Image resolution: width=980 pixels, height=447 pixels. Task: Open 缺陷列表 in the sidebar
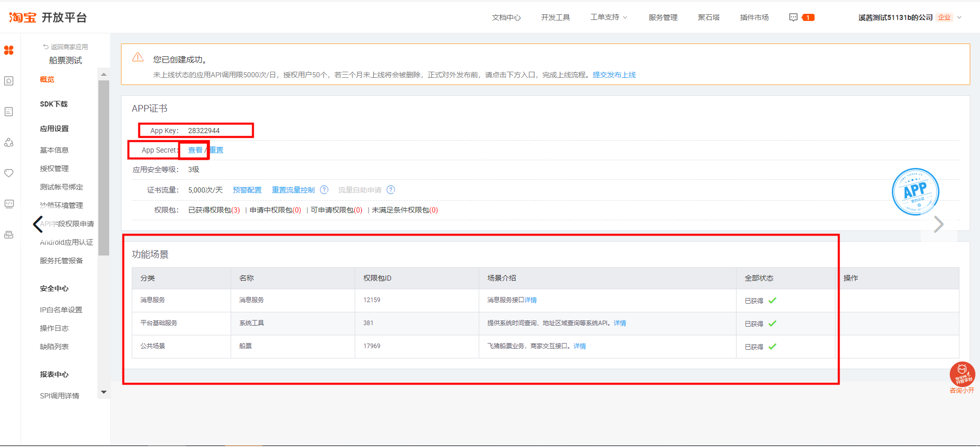[x=54, y=347]
